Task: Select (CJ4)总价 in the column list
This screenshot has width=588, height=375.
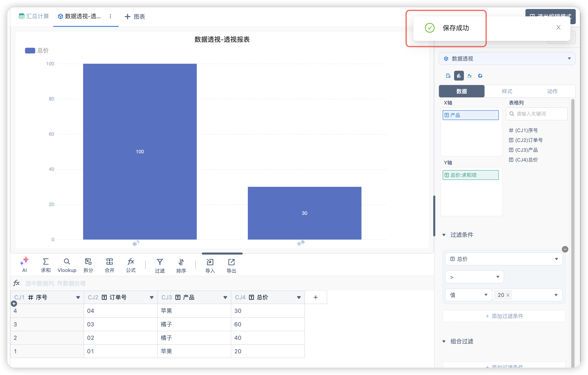Action: [x=523, y=160]
